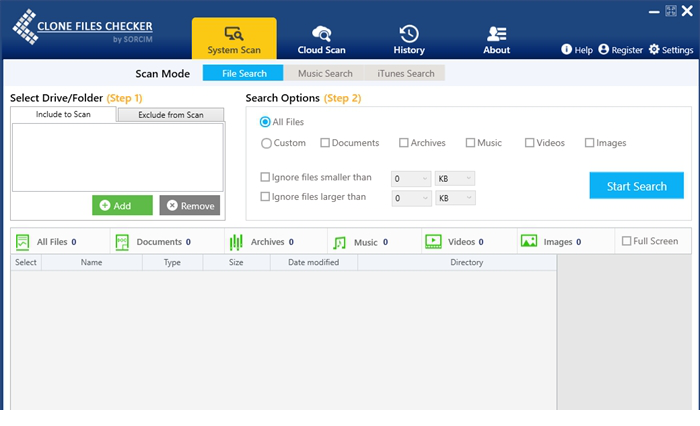This screenshot has height=426, width=700.
Task: Open the Cloud Scan icon
Action: tap(322, 33)
